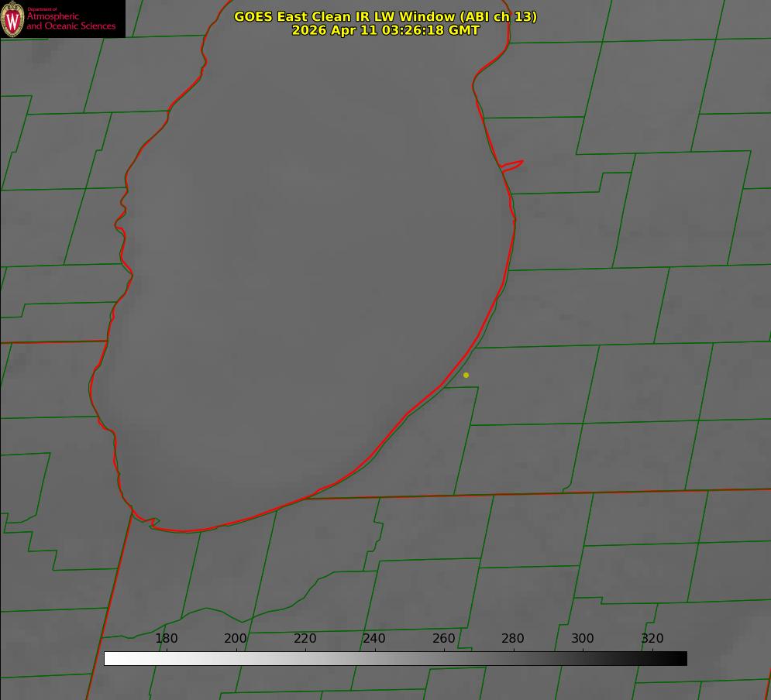This screenshot has height=700, width=771.
Task: Click the mid-gray center of the colorbar
Action: (x=395, y=659)
